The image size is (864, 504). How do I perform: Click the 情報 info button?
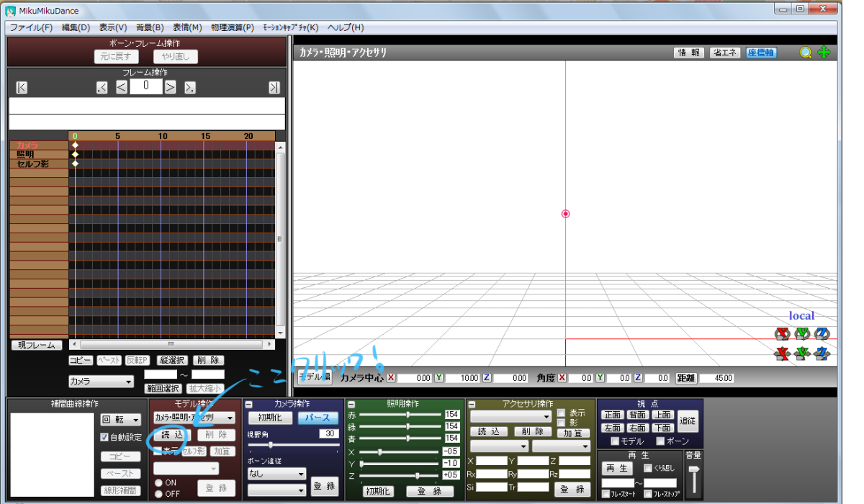click(689, 53)
